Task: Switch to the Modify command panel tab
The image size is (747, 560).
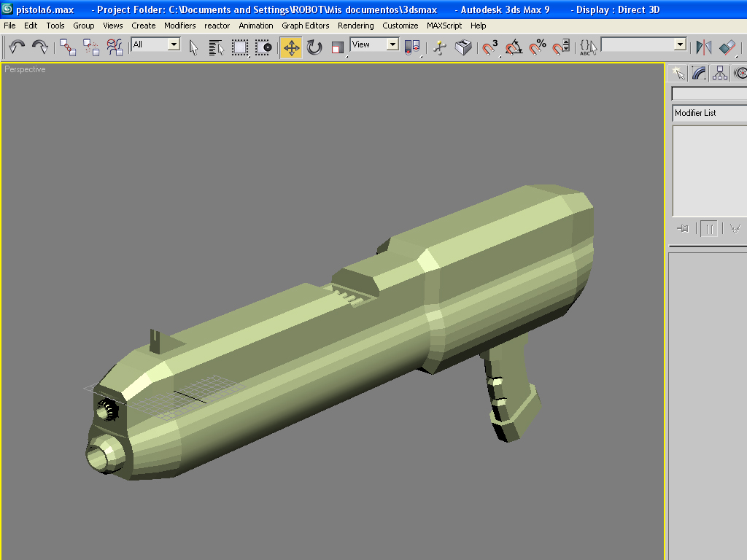Action: coord(698,73)
